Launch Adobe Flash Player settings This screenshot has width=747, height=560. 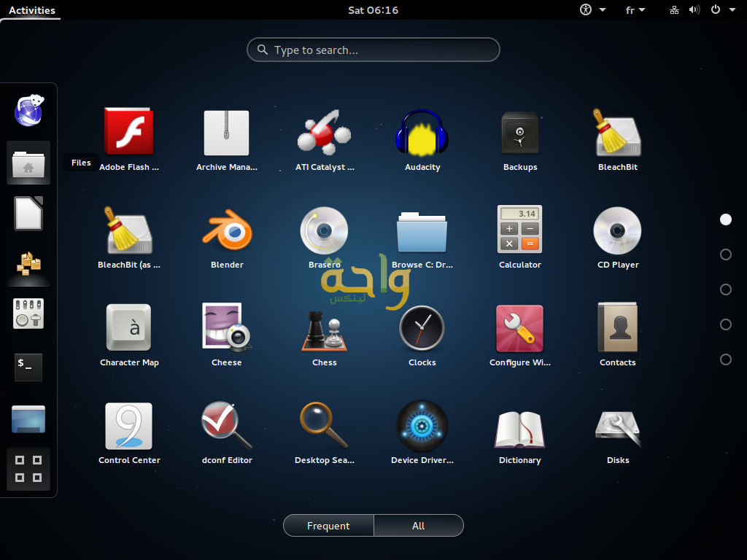[x=128, y=131]
